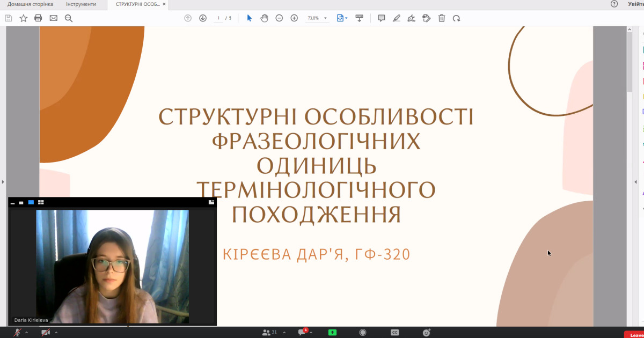Click the zoom in plus button
The width and height of the screenshot is (644, 338).
coord(294,18)
